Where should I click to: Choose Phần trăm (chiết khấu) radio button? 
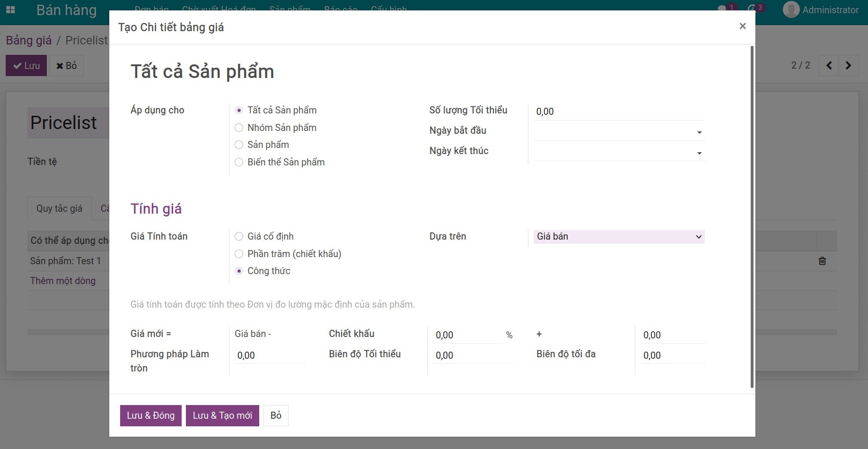[x=239, y=254]
